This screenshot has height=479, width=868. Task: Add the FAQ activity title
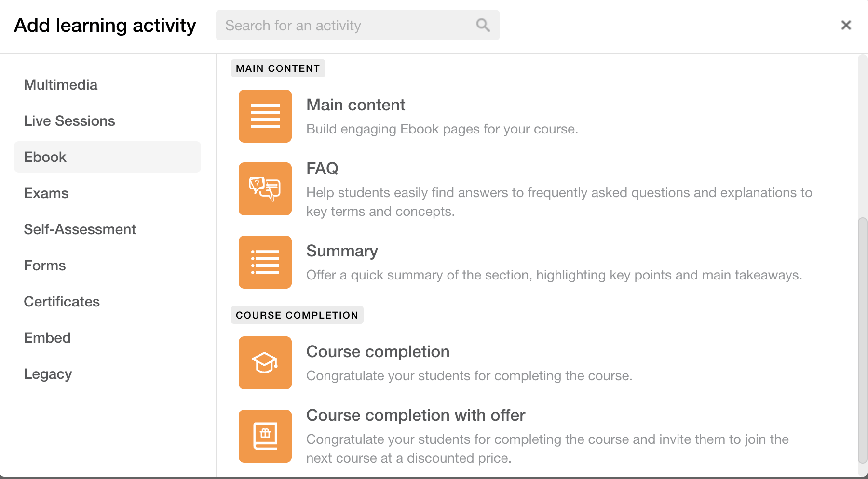(322, 169)
